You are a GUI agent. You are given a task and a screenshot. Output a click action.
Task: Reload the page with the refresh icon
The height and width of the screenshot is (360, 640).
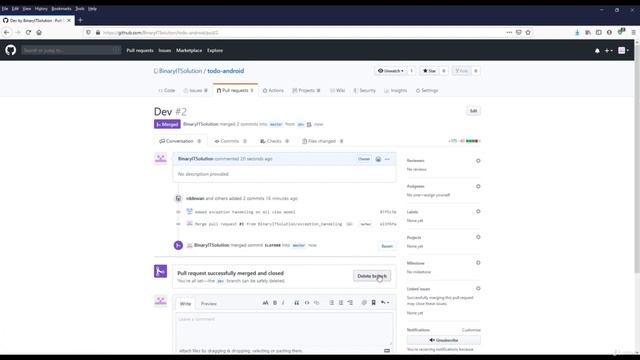coord(28,32)
